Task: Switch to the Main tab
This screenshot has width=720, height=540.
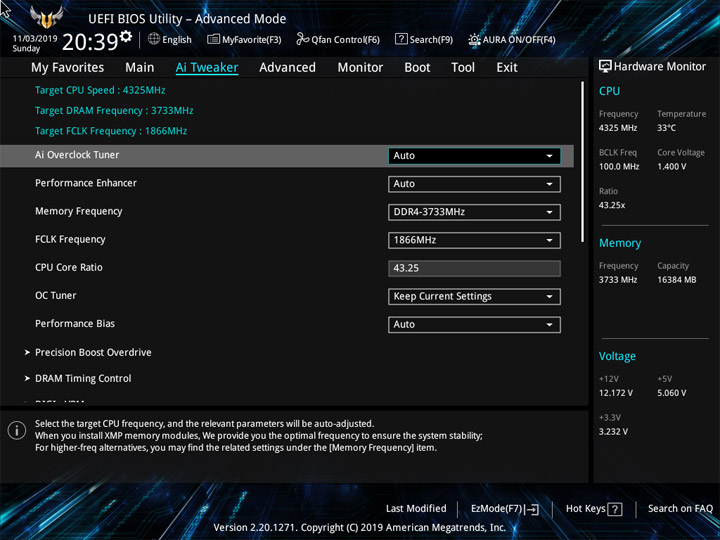Action: [x=140, y=68]
